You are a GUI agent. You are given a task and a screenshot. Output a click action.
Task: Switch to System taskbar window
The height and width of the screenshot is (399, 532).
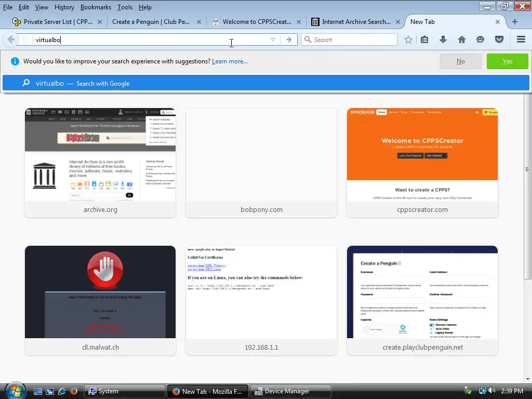pos(124,391)
